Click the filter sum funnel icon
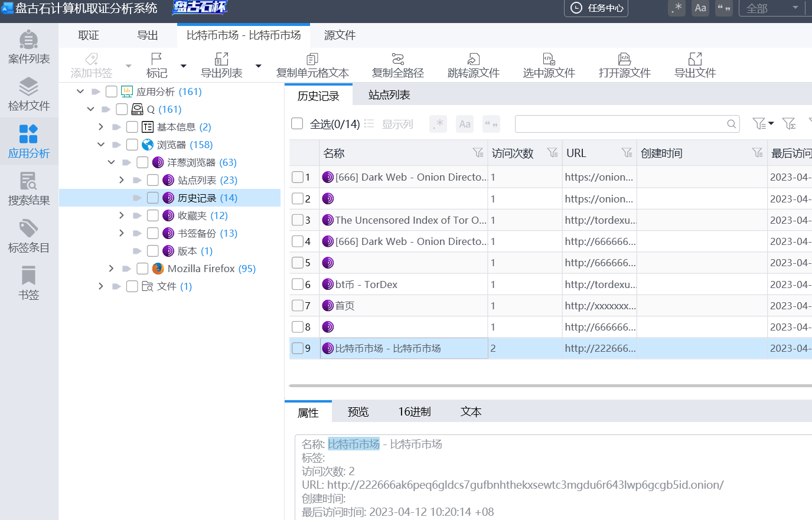Viewport: 812px width, 520px height. 789,123
